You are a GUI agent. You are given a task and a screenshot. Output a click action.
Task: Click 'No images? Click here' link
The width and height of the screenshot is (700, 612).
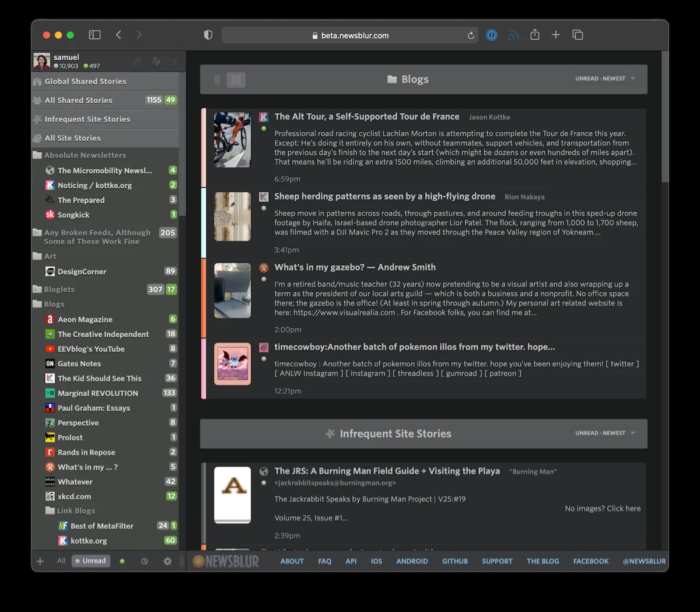click(x=603, y=509)
